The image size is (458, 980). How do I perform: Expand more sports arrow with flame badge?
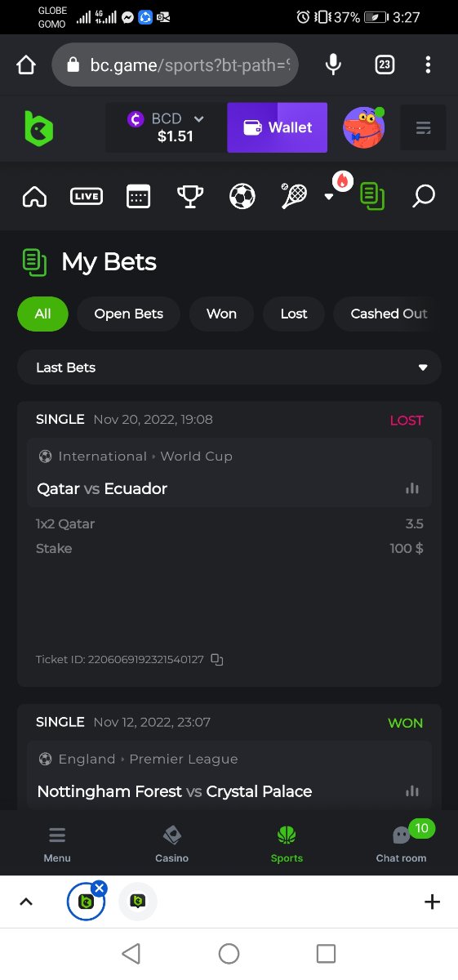click(330, 196)
